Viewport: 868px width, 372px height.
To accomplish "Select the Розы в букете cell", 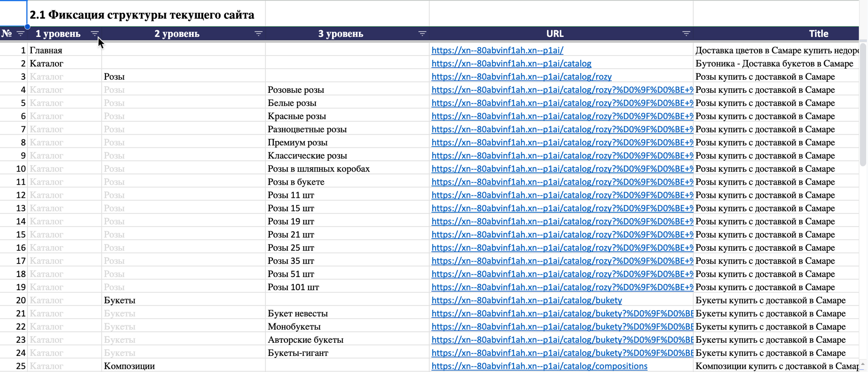I will (x=348, y=182).
